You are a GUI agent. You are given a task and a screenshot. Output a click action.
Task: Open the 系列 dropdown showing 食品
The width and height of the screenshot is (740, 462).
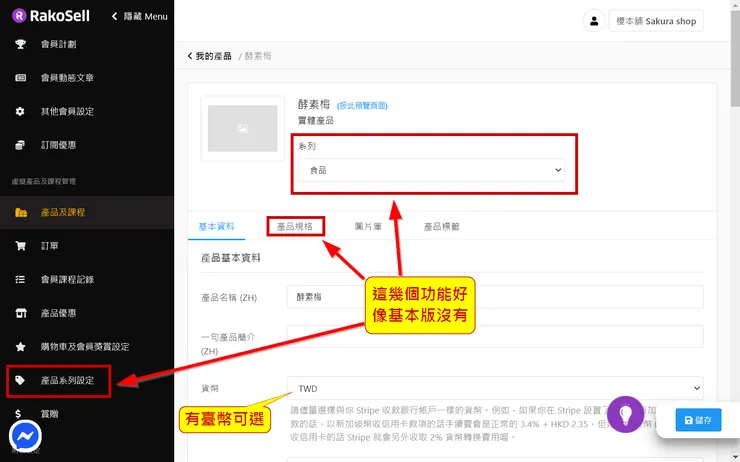[x=431, y=170]
